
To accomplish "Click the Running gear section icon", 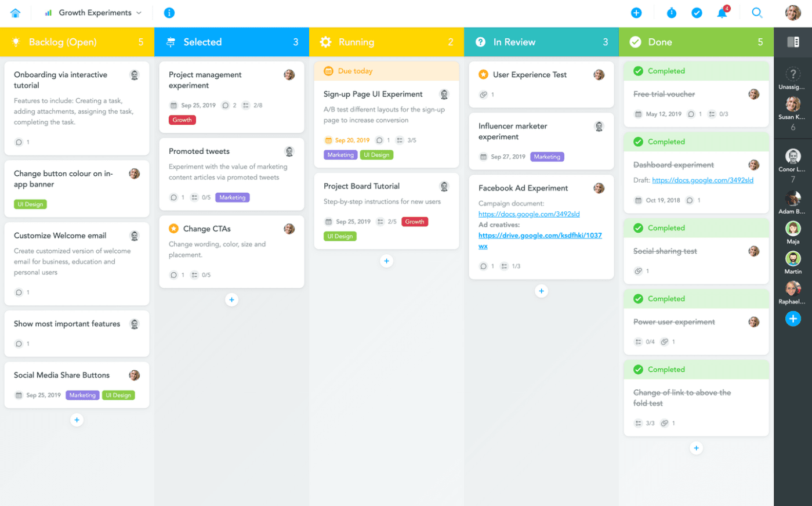I will coord(325,42).
